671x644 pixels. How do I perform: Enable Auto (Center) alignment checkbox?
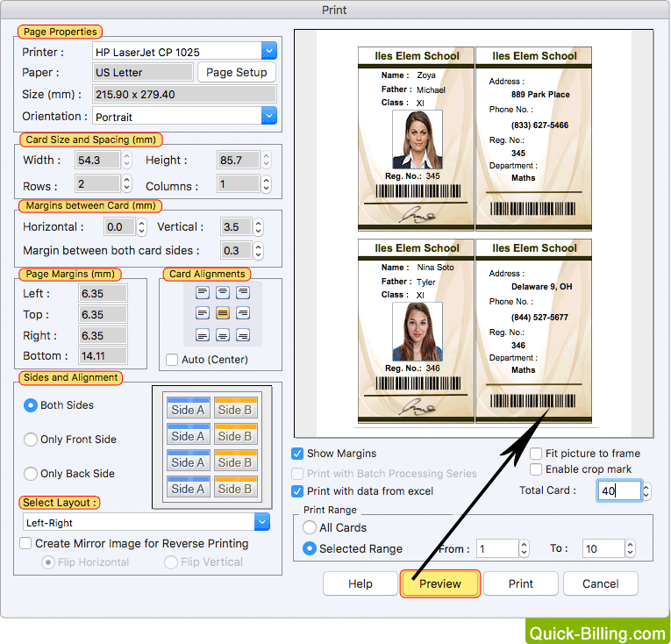(x=172, y=359)
